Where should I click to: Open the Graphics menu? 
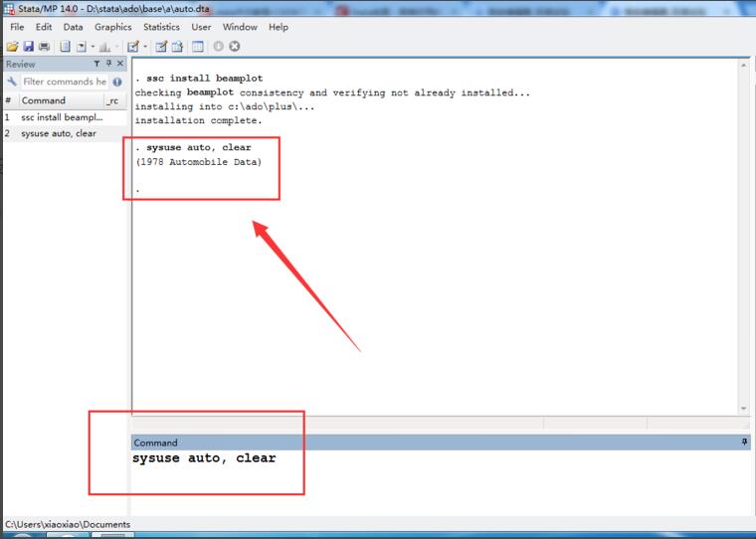pyautogui.click(x=112, y=27)
